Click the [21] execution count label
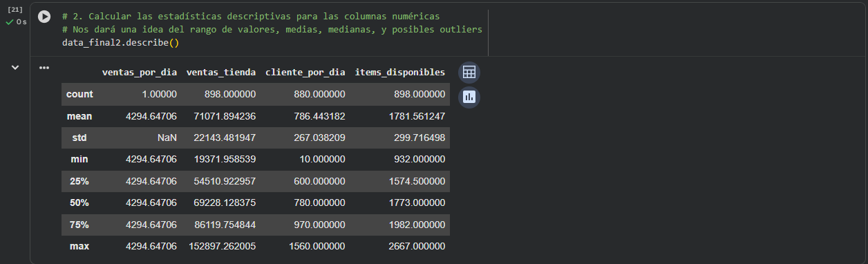The width and height of the screenshot is (868, 264). point(15,10)
